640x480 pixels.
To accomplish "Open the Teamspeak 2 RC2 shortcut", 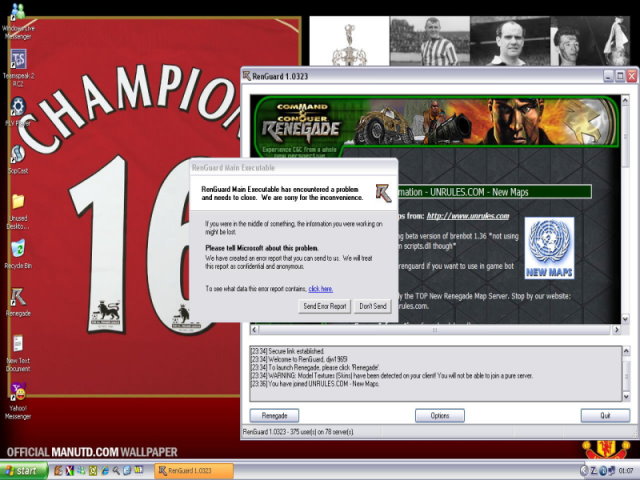I will pos(17,62).
